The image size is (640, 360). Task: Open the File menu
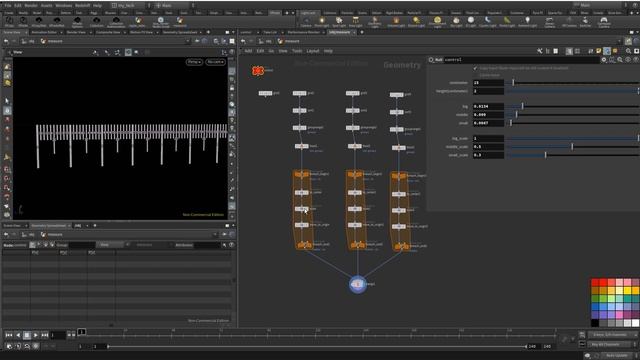(x=8, y=5)
